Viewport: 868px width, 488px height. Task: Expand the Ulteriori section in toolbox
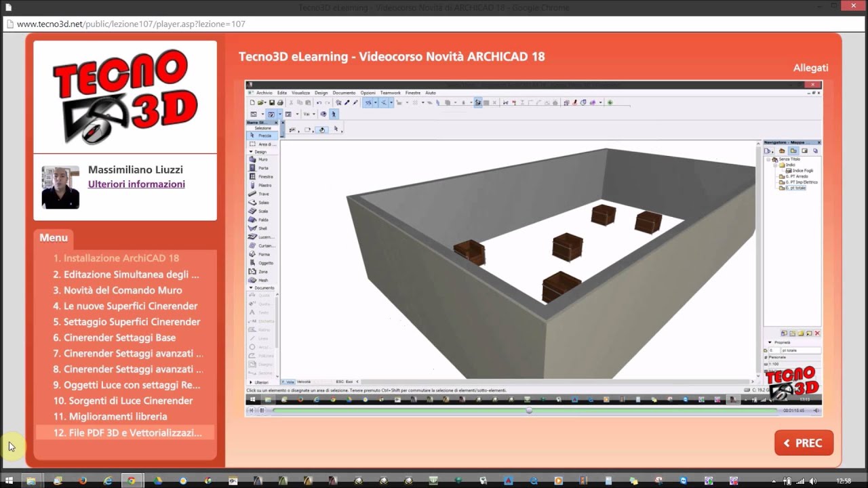click(x=250, y=382)
